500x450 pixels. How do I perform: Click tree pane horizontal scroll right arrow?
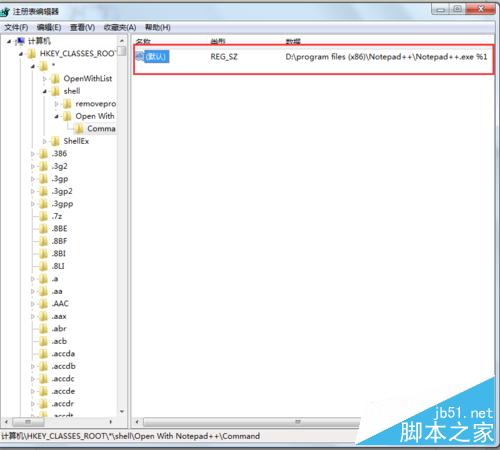click(x=111, y=422)
